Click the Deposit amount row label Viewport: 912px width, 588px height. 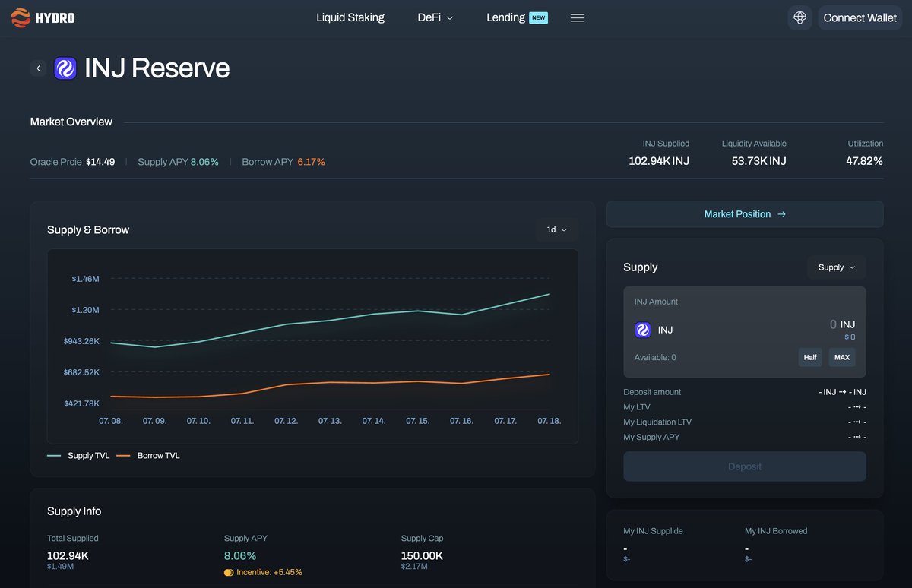pyautogui.click(x=652, y=392)
